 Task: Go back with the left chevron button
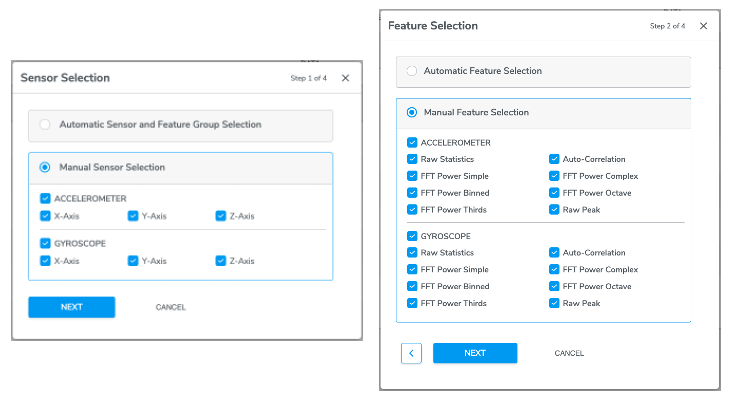[411, 353]
